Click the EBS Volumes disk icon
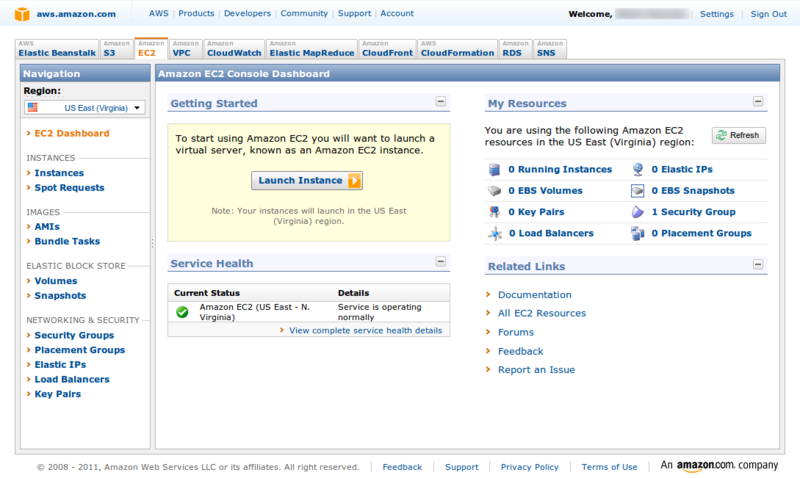The width and height of the screenshot is (800, 478). pos(494,191)
